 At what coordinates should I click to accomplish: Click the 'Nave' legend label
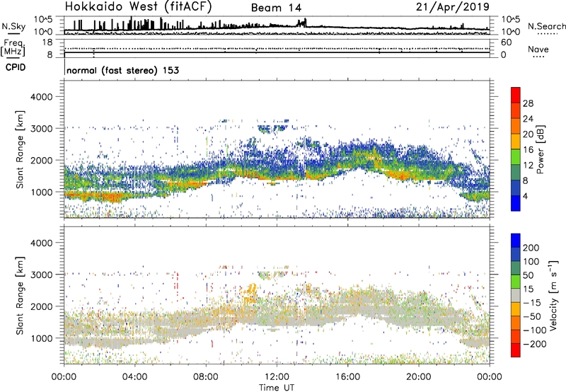pyautogui.click(x=538, y=50)
